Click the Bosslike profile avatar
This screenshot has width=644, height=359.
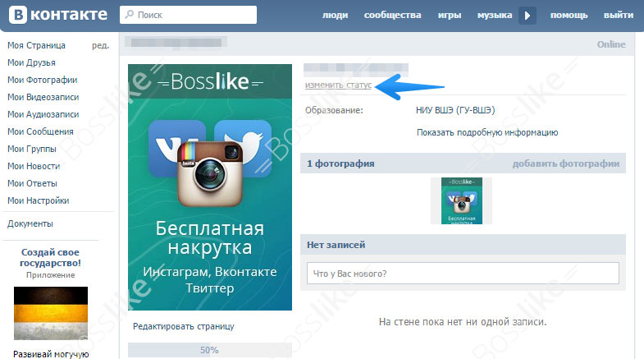coord(210,187)
